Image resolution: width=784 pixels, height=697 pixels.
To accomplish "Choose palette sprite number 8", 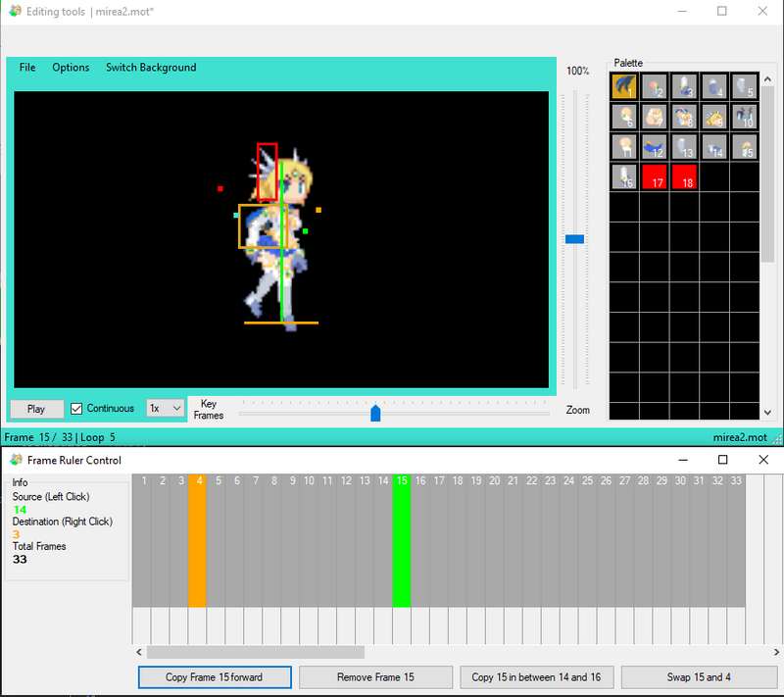I will (684, 117).
